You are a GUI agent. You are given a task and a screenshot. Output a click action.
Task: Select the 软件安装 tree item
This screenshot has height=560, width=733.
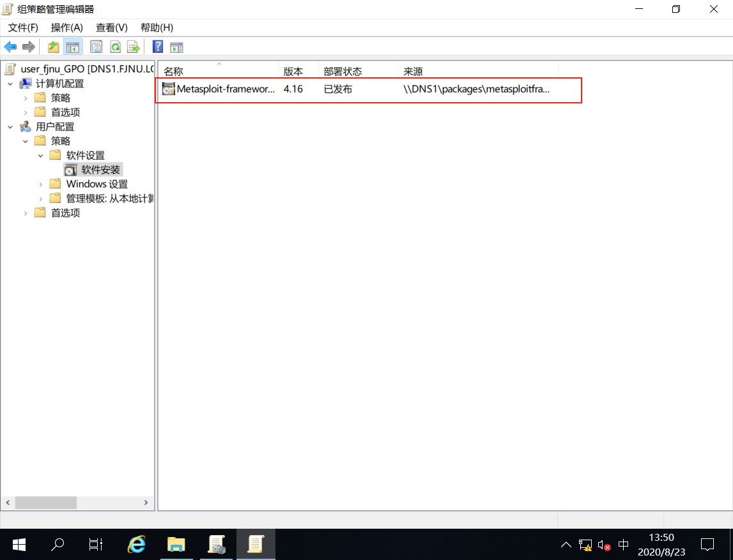pos(101,170)
